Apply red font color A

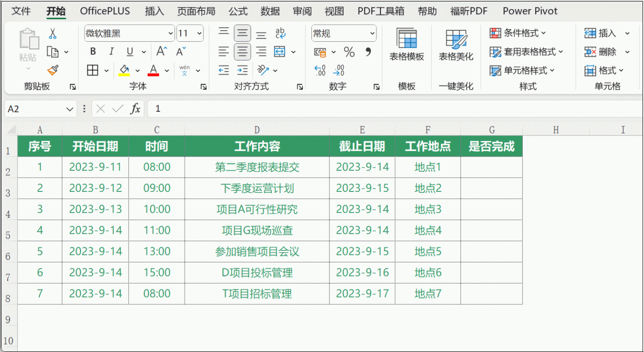coord(153,70)
